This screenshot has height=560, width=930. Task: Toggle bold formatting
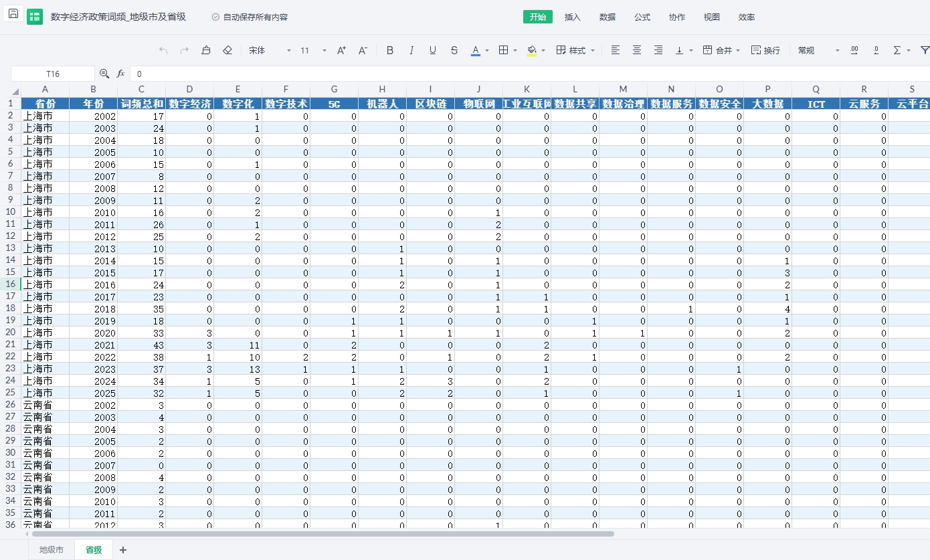pos(390,50)
